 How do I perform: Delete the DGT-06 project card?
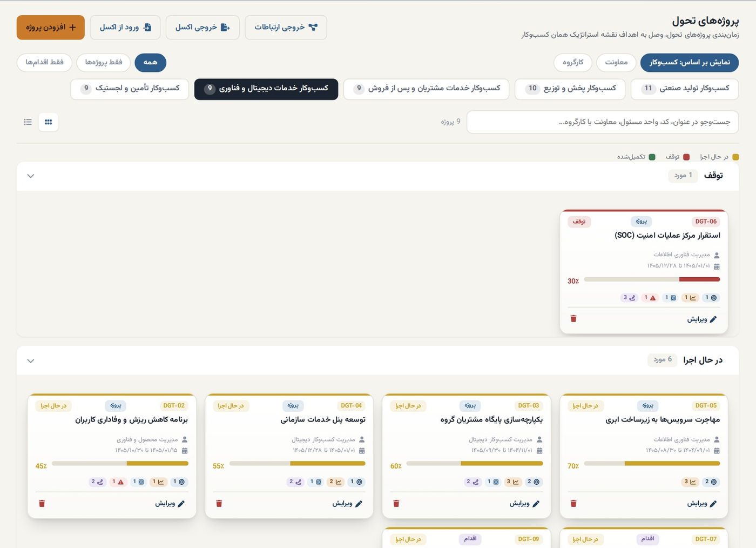click(573, 319)
